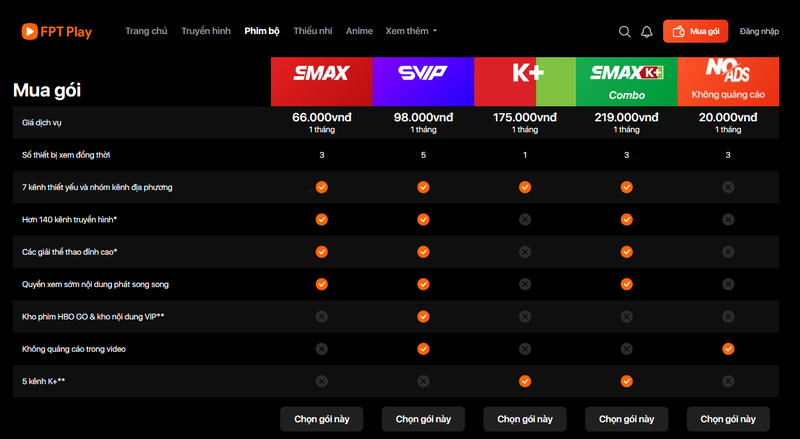This screenshot has width=800, height=439.
Task: Select the SMAX K+ Combo banner
Action: coord(627,82)
